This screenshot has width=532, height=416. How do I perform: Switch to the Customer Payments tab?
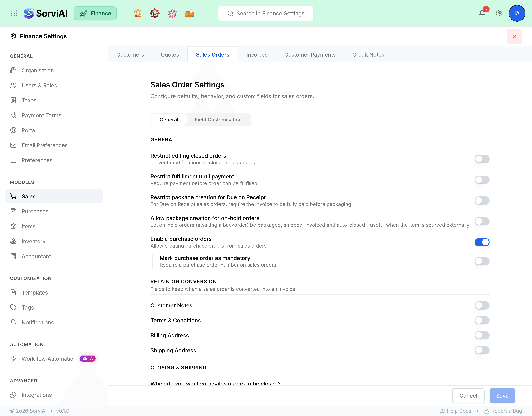pyautogui.click(x=310, y=55)
